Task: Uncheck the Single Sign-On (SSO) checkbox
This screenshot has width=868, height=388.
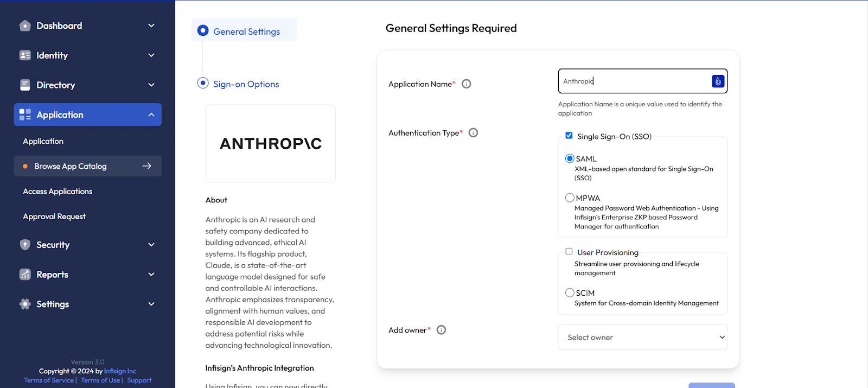Action: point(569,136)
